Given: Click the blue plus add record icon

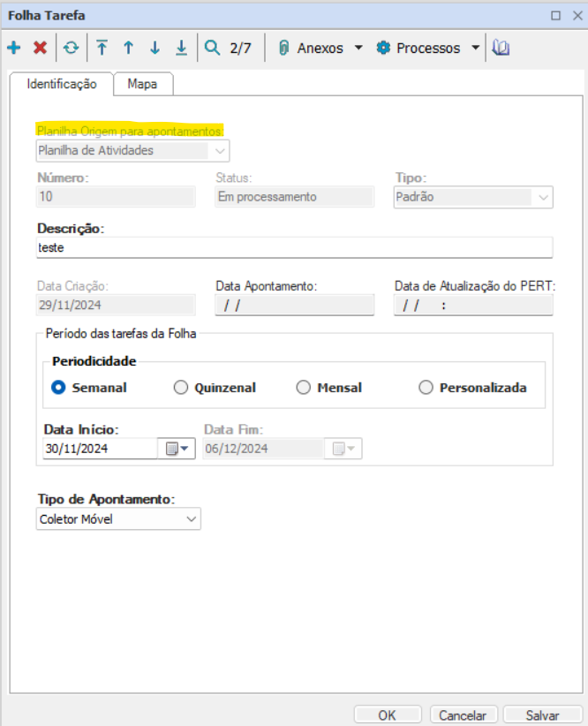Looking at the screenshot, I should coord(14,49).
